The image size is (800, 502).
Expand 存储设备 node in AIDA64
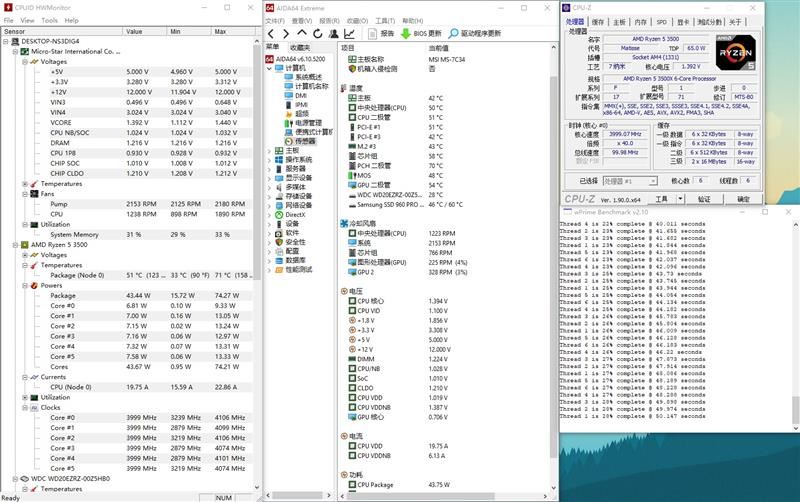[269, 196]
